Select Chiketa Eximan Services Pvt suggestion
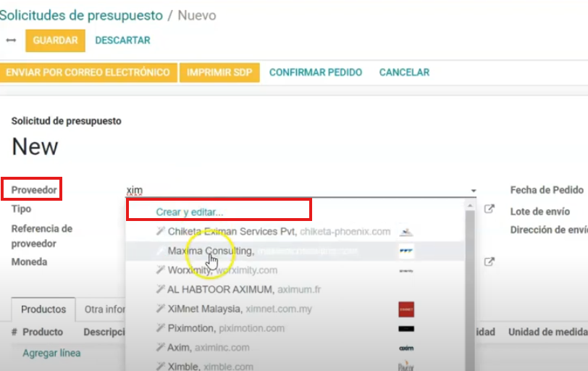The width and height of the screenshot is (588, 371). (295, 232)
